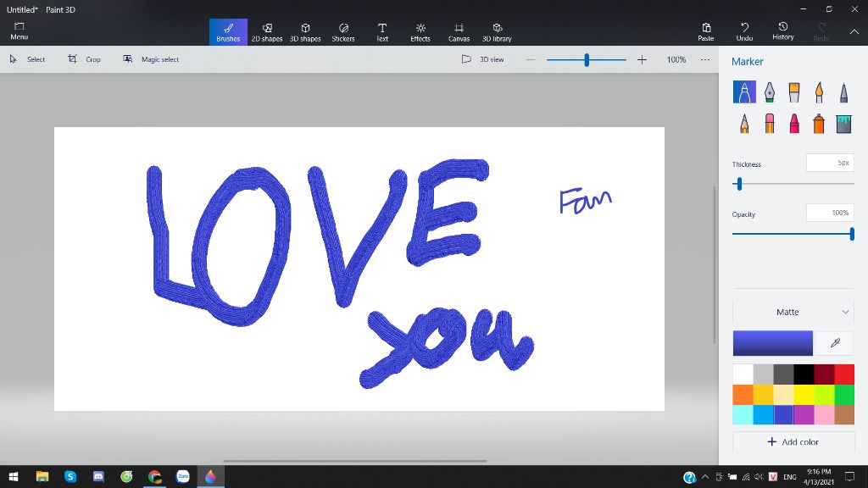Activate the Crop tool
Screen dimensions: 868x488
click(84, 59)
